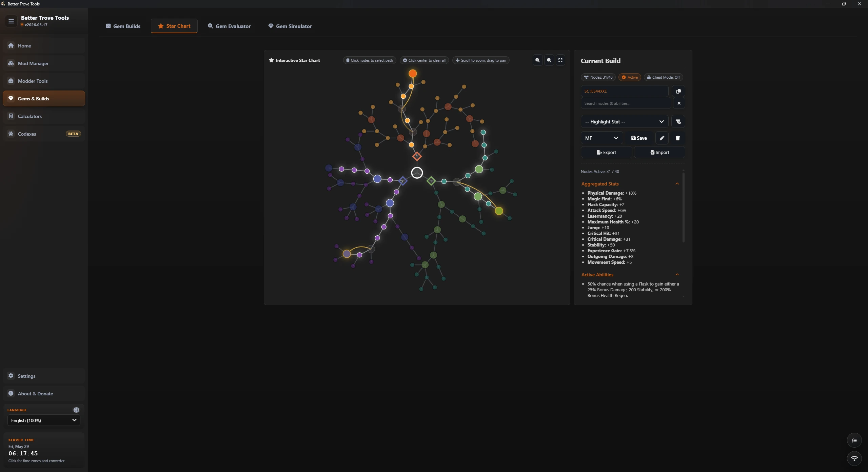This screenshot has height=472, width=868.
Task: Open the MF build selector dropdown
Action: click(602, 138)
